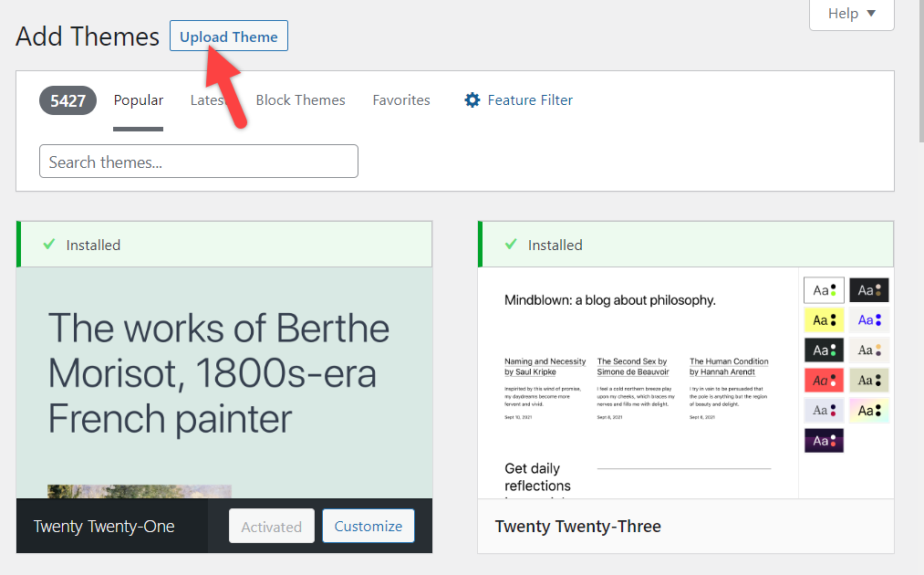Choose the pastel rainbow gradient Aa swatch
Image resolution: width=924 pixels, height=575 pixels.
pyautogui.click(x=869, y=410)
